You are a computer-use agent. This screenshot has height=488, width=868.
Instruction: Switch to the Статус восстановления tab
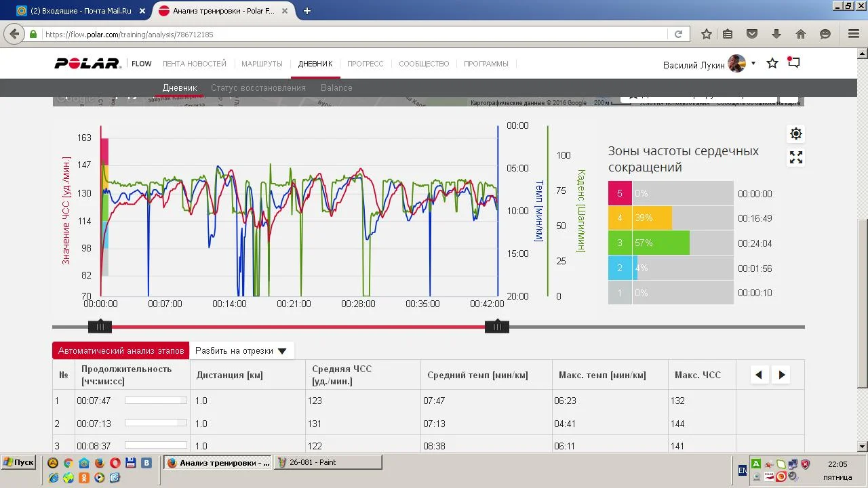coord(258,88)
